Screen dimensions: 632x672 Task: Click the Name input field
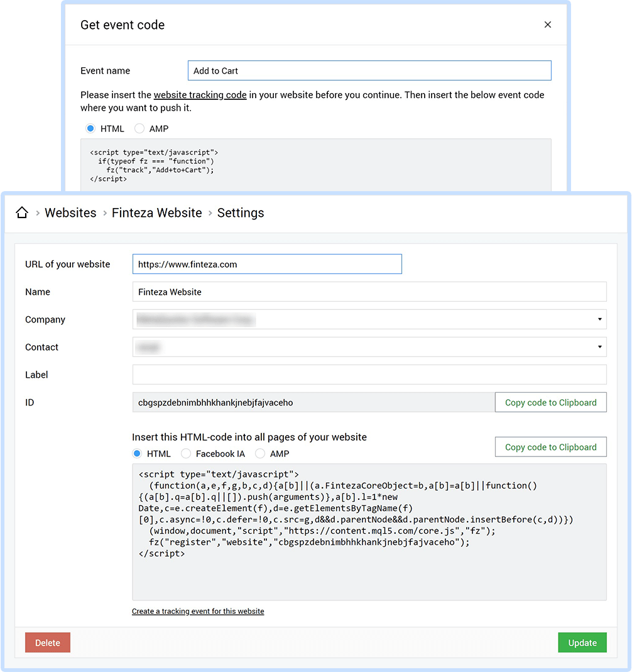pyautogui.click(x=369, y=292)
